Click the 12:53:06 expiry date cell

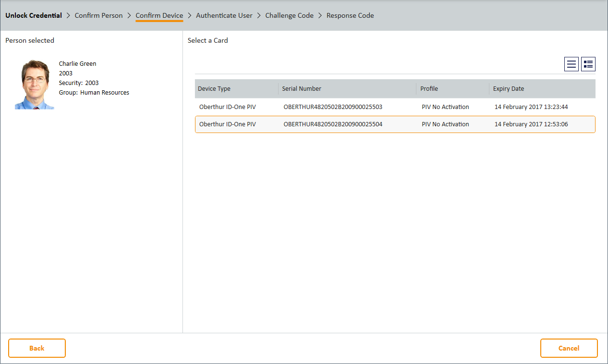531,124
